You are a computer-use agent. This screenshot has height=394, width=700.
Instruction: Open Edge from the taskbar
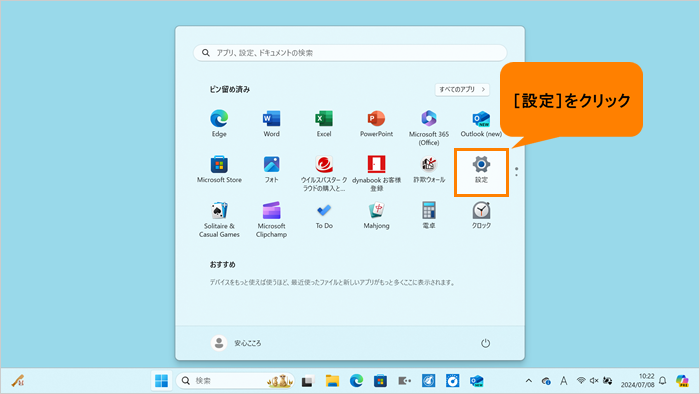click(x=356, y=381)
